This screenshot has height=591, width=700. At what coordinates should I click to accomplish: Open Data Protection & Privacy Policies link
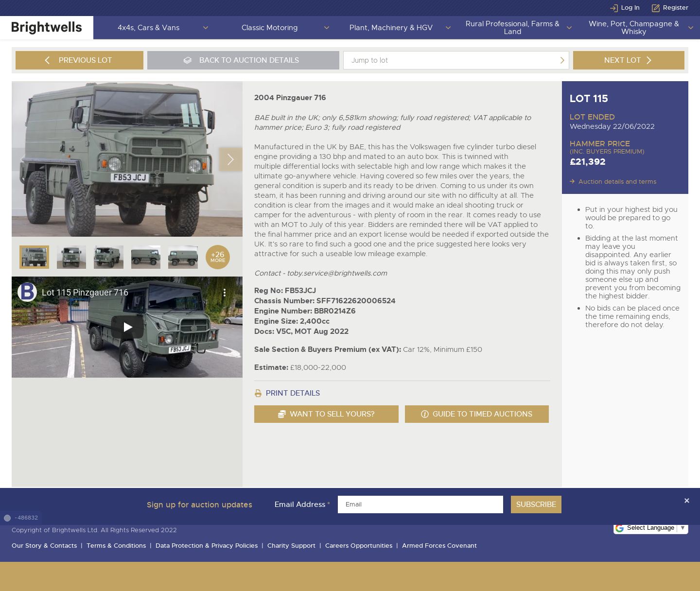(x=207, y=546)
